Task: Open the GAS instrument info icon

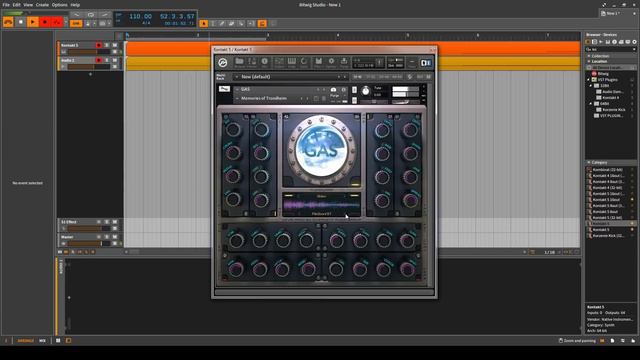Action: click(x=344, y=89)
